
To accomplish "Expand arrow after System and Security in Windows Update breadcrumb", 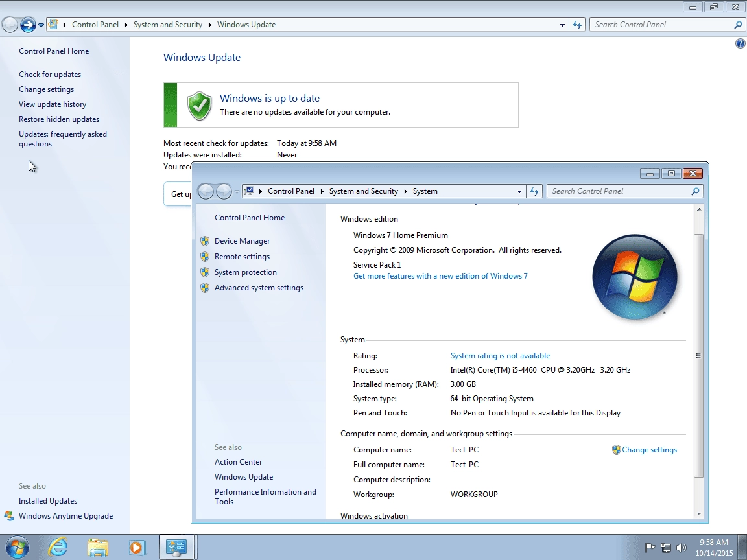I will coord(210,25).
